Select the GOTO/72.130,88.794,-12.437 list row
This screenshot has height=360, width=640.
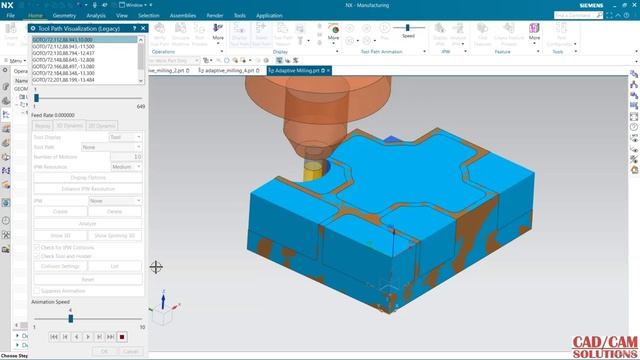84,53
